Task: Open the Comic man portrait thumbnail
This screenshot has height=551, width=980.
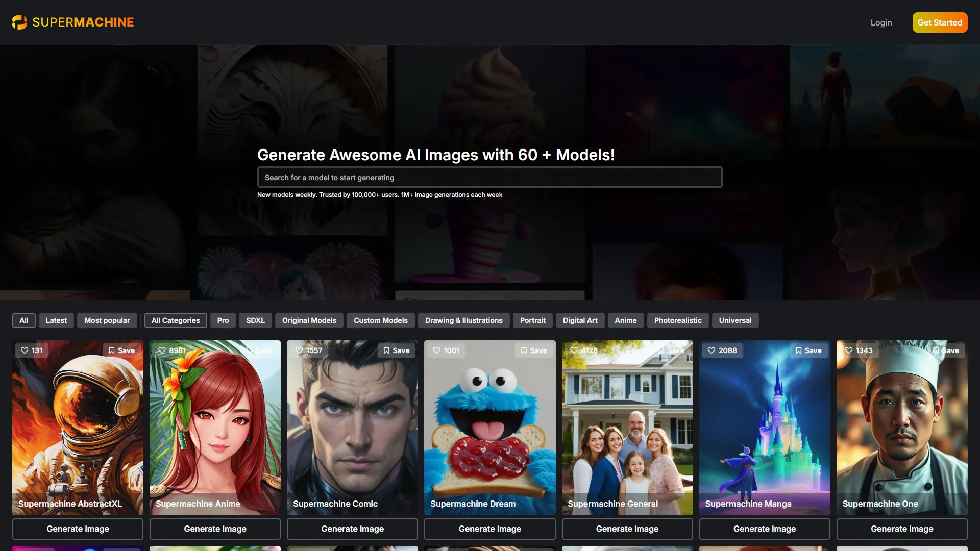Action: [352, 428]
